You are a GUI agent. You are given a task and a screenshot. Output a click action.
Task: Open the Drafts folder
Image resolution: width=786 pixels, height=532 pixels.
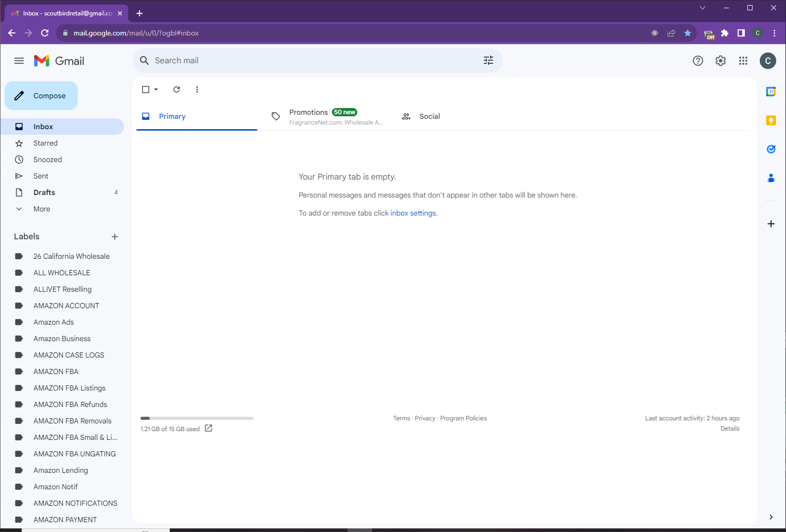click(x=62, y=192)
